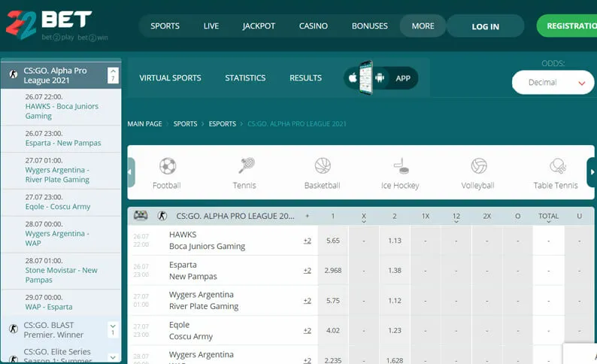
Task: Click the CS:GO icon in table header
Action: [162, 216]
